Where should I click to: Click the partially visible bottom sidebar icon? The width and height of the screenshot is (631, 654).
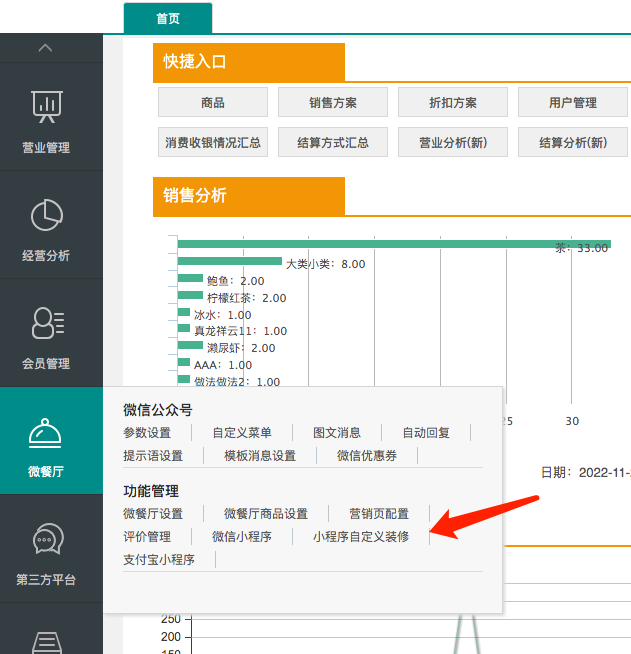[x=46, y=641]
